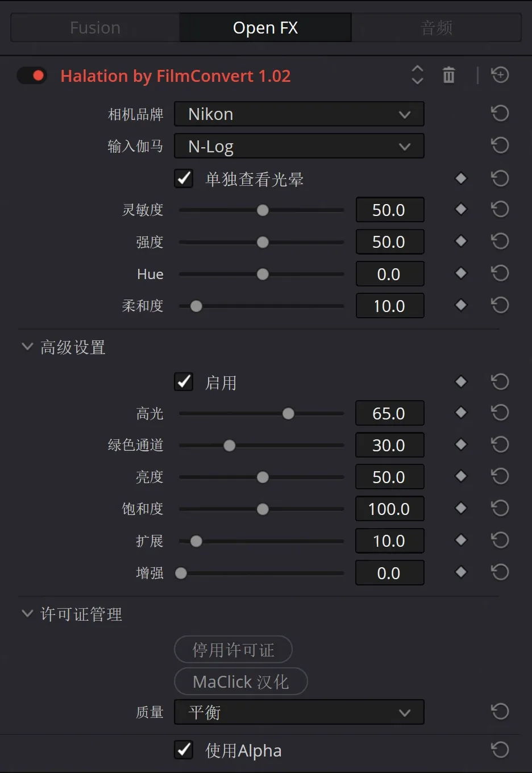Reset the 质量 quality setting
This screenshot has height=773, width=532.
point(500,712)
